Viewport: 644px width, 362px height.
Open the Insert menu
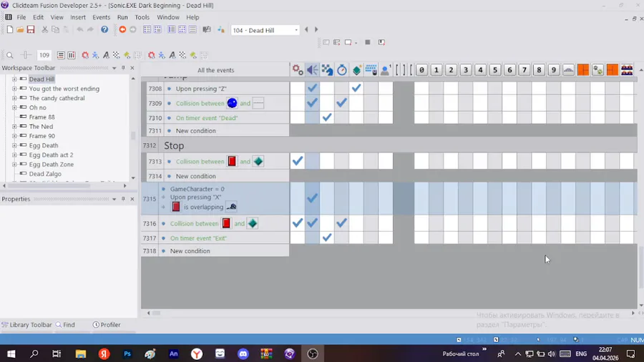click(x=77, y=17)
